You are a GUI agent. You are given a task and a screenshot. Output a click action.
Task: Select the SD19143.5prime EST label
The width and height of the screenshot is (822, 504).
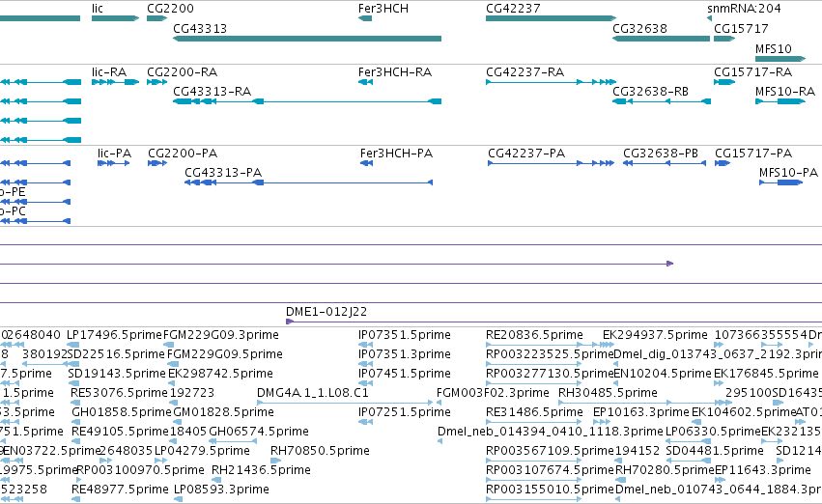[x=116, y=373]
